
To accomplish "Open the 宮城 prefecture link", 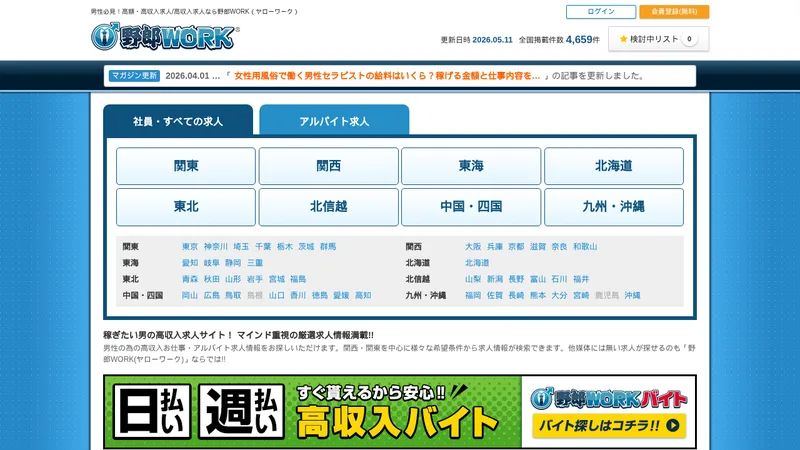I will coord(277,279).
